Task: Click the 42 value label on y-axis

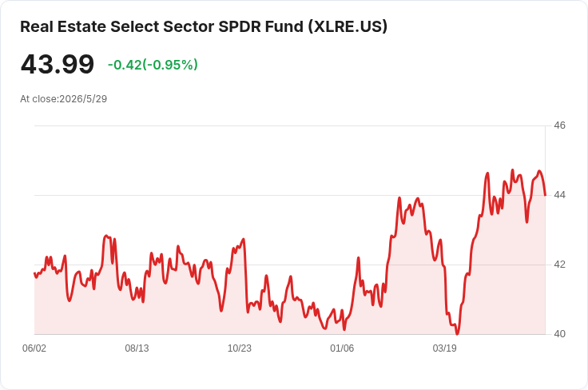Action: pos(559,265)
